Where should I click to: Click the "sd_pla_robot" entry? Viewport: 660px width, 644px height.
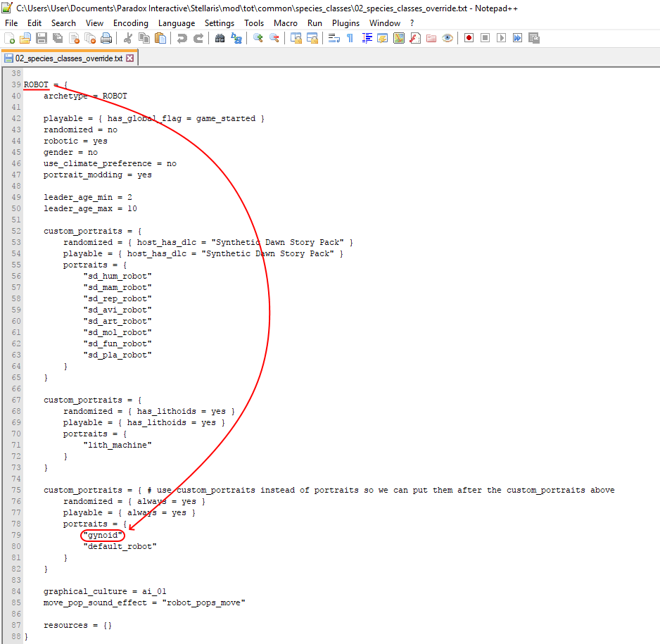pos(118,355)
